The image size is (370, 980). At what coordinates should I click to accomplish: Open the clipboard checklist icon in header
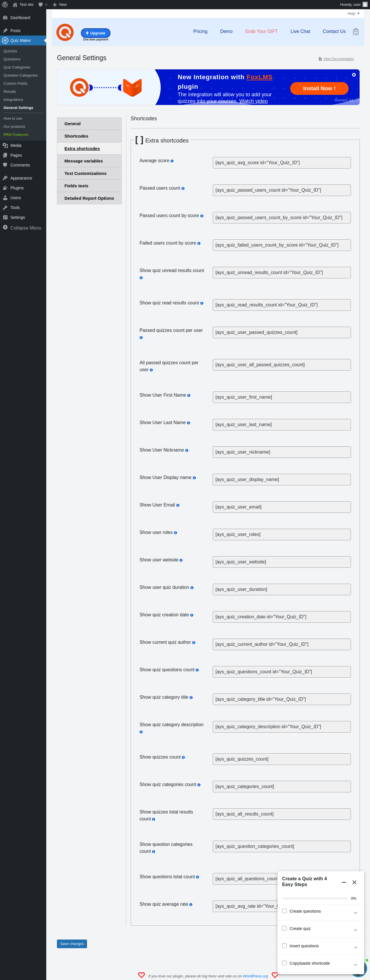click(356, 32)
